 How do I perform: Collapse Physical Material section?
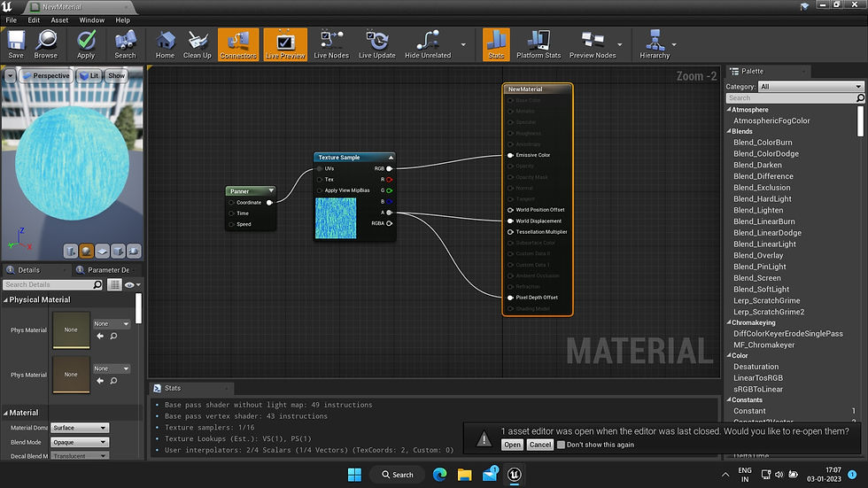pos(5,300)
